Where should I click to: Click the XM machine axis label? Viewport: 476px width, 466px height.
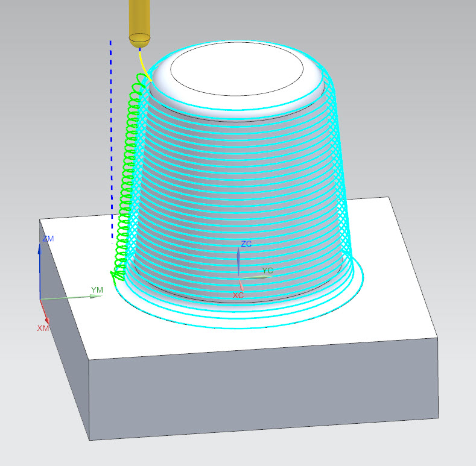43,328
